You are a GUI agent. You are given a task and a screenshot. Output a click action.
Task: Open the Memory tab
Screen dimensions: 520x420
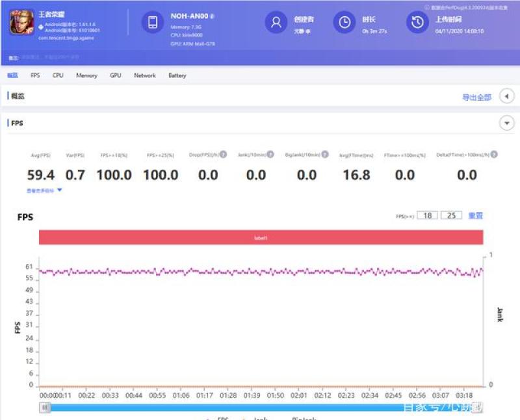86,75
